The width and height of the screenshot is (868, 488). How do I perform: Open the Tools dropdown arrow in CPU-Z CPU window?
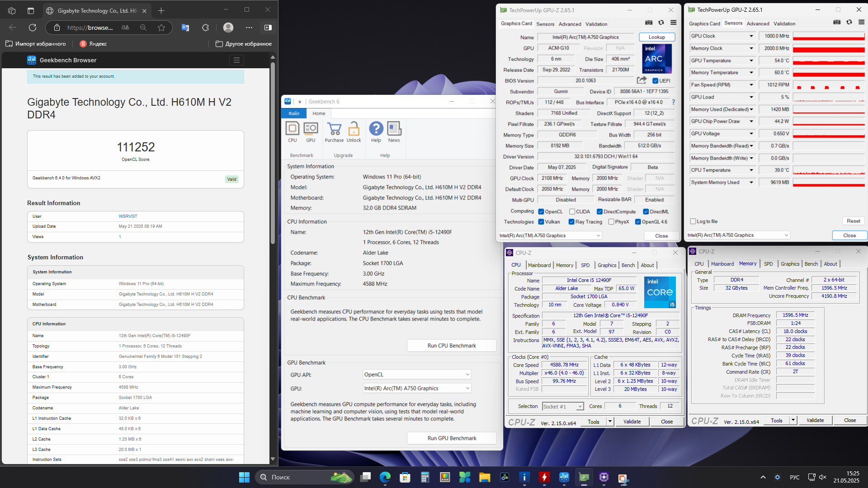pos(610,422)
